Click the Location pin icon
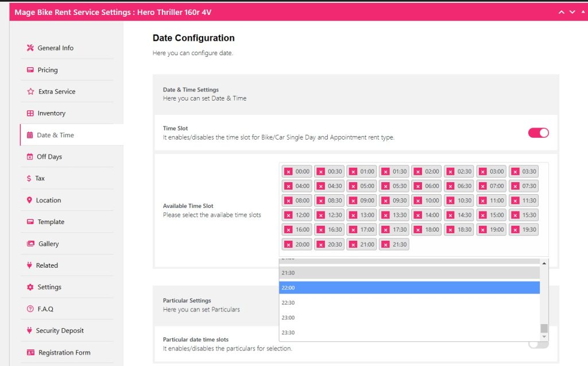 (x=30, y=201)
